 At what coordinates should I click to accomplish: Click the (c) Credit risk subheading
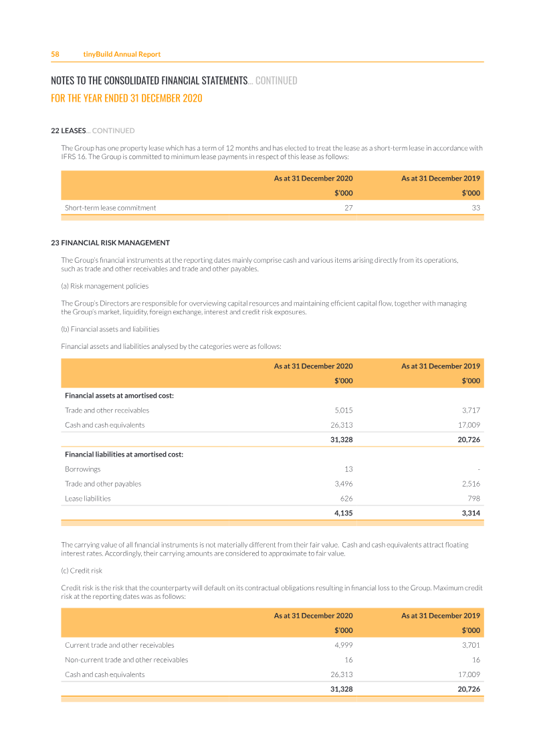84,571
